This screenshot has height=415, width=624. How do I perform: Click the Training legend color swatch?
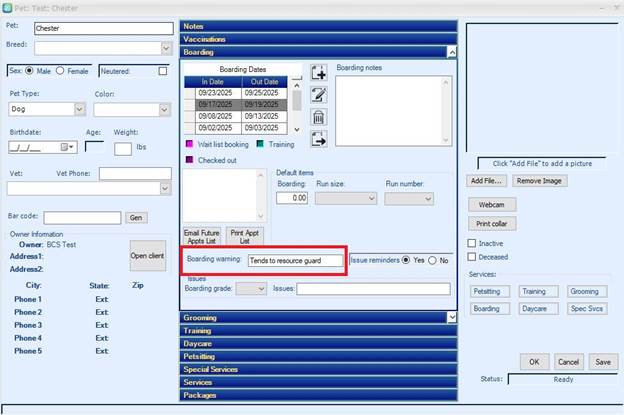pyautogui.click(x=260, y=144)
